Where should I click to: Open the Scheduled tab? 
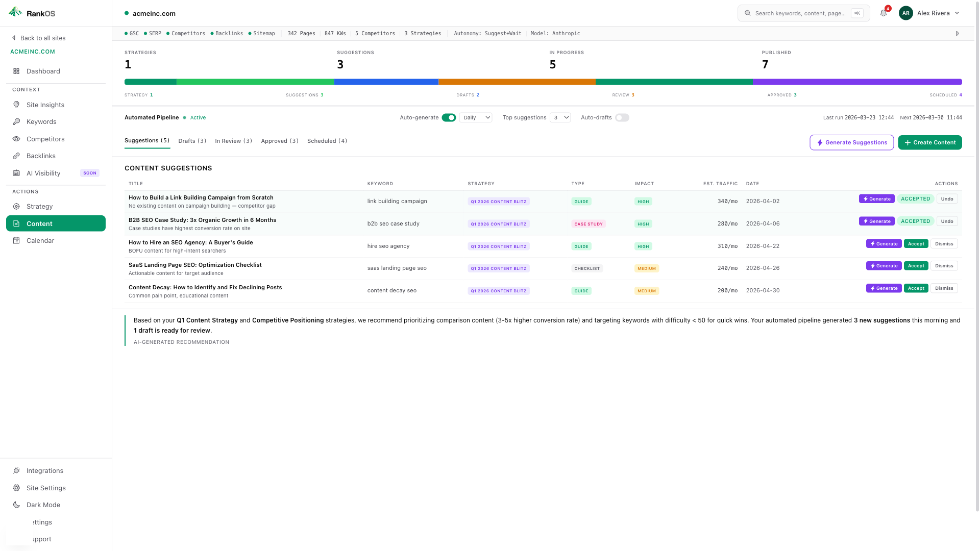click(x=327, y=141)
